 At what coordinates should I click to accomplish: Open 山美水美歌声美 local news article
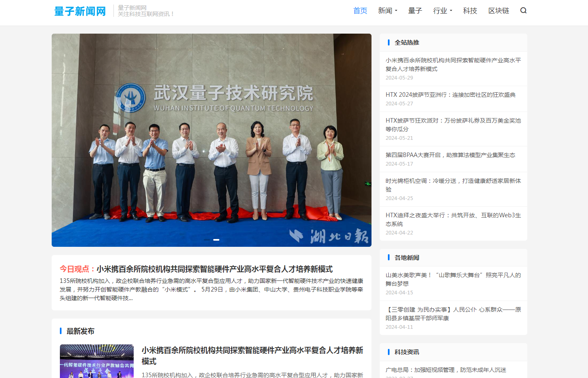click(453, 279)
